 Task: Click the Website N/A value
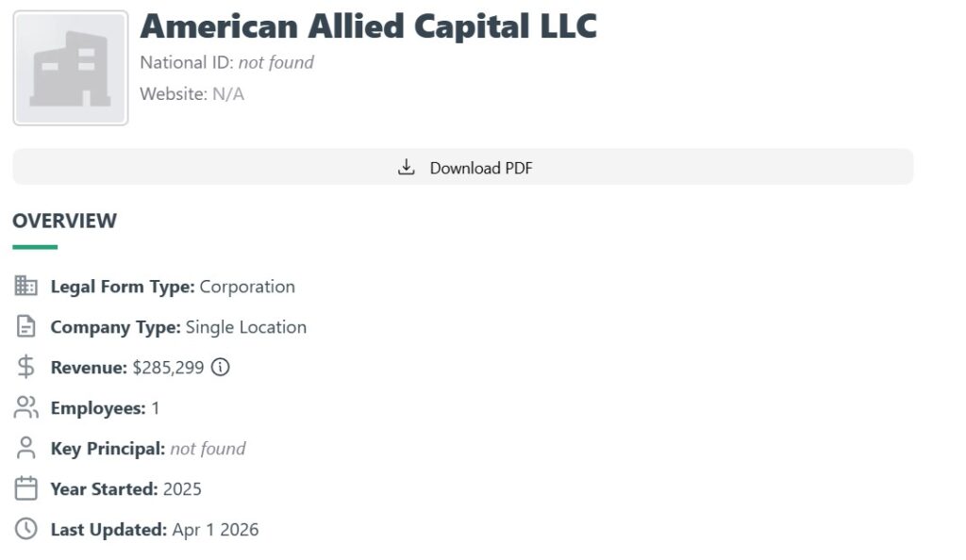227,93
